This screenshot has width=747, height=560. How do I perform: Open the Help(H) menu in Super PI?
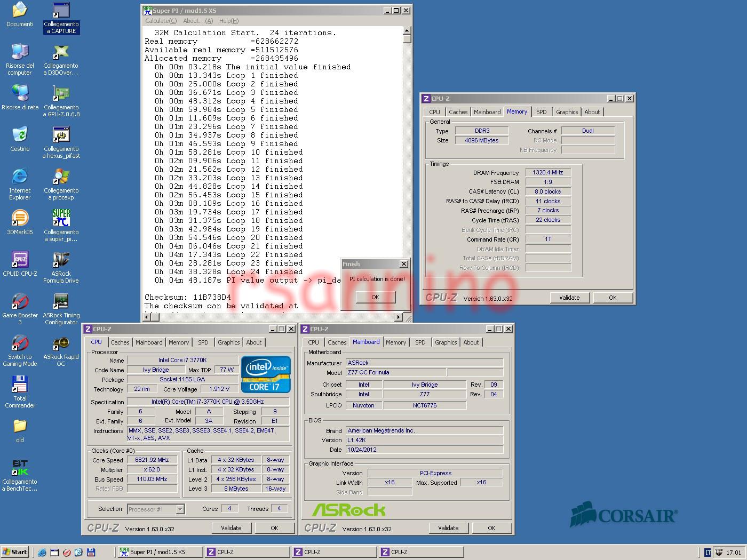coord(228,21)
